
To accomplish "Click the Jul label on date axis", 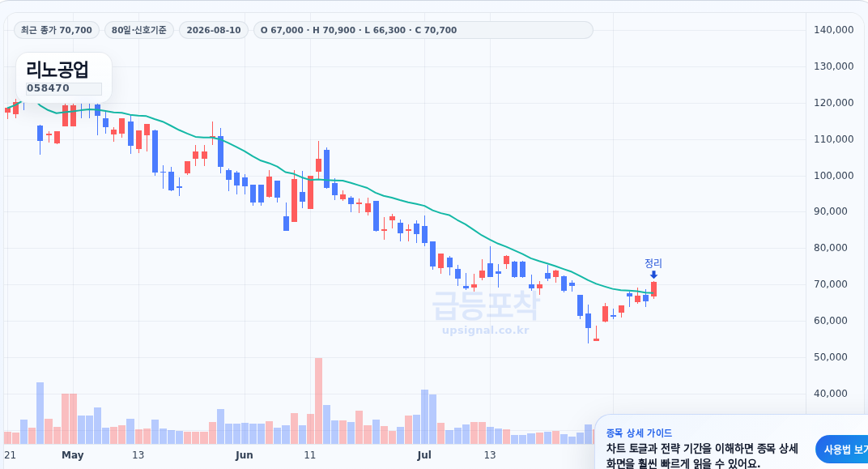I will click(x=424, y=455).
